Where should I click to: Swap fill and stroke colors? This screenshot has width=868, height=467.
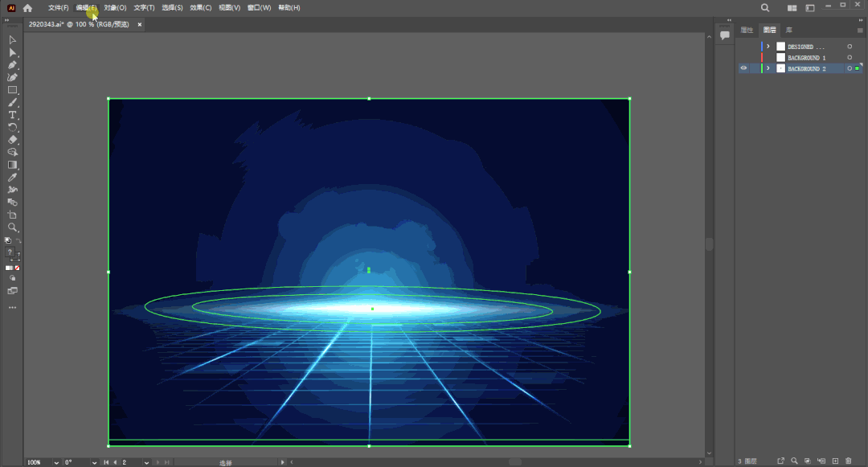[18, 240]
